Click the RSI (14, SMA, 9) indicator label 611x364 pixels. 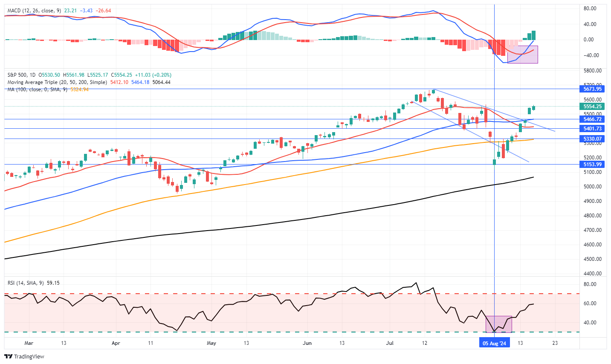(26, 283)
